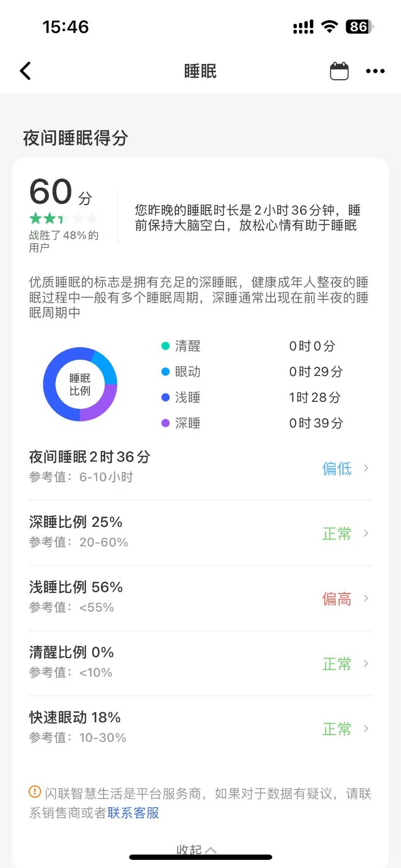401x868 pixels.
Task: Expand 深睡比例 25% details chevron
Action: click(366, 533)
